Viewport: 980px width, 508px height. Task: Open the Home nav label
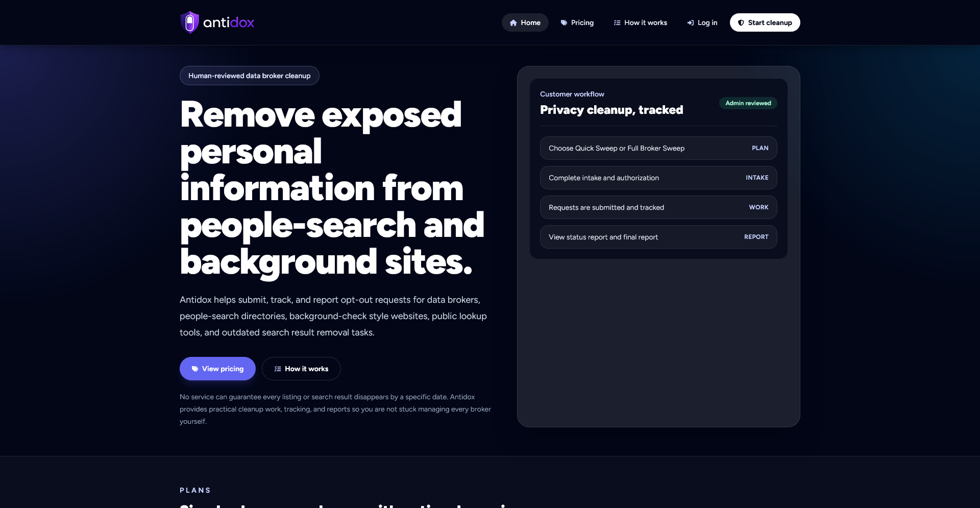531,22
